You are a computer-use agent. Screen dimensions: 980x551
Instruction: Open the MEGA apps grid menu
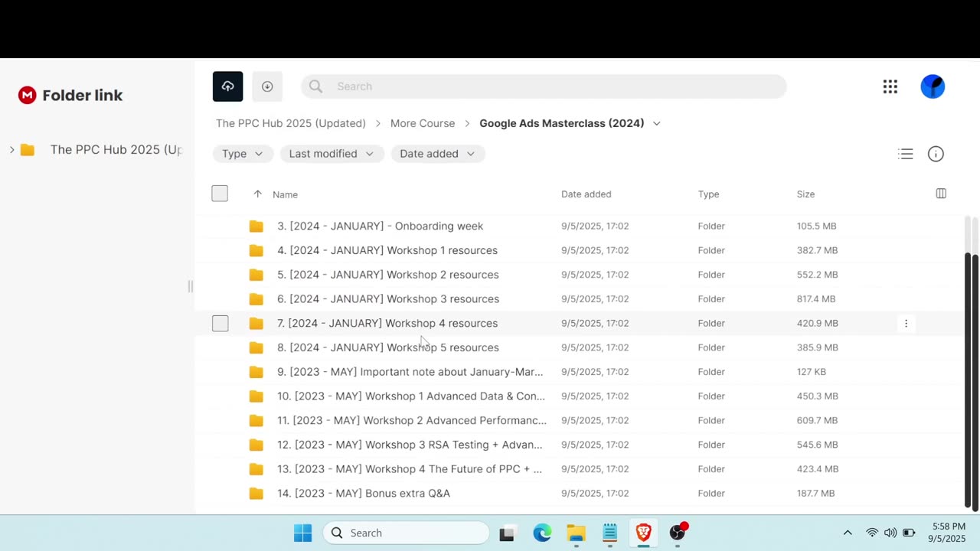click(890, 86)
